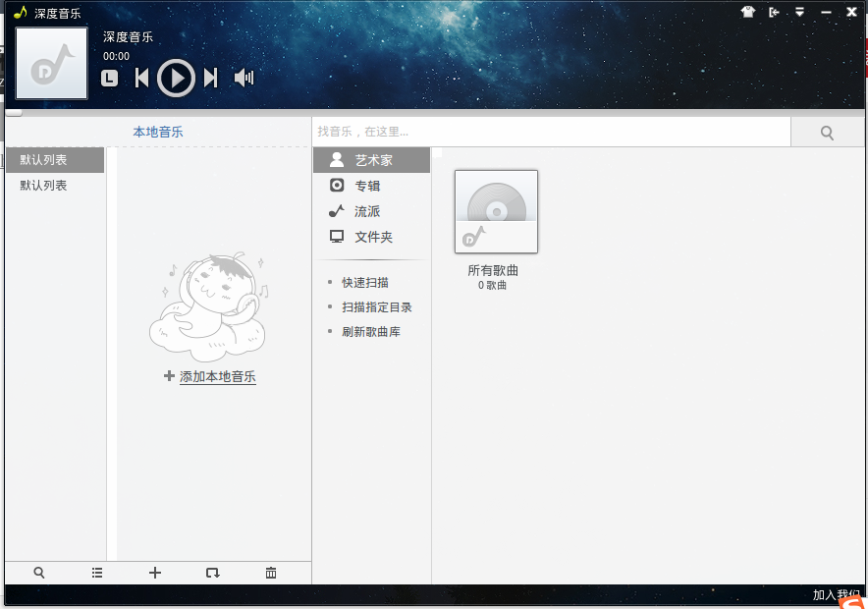Click the 加入我们 link

tap(837, 595)
